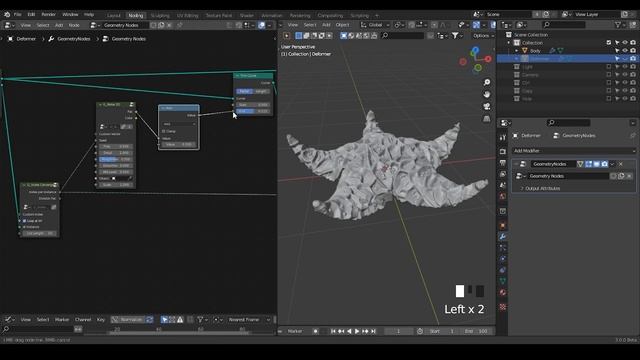The image size is (640, 360).
Task: Open the viewport Options dropdown
Action: 483,36
